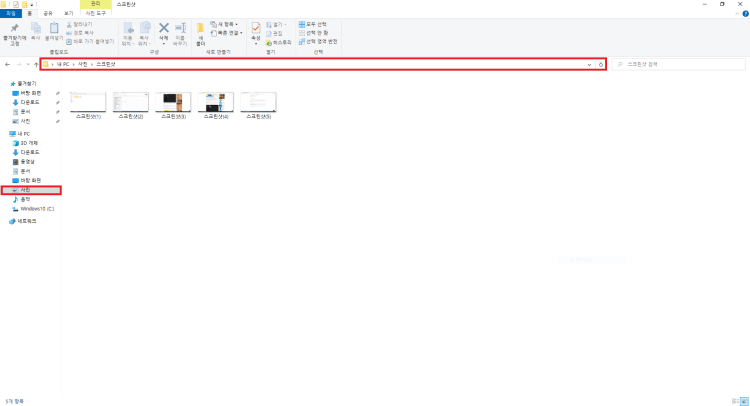750x406 pixels.
Task: Choose 경로 복사 (Copy path)
Action: [80, 33]
